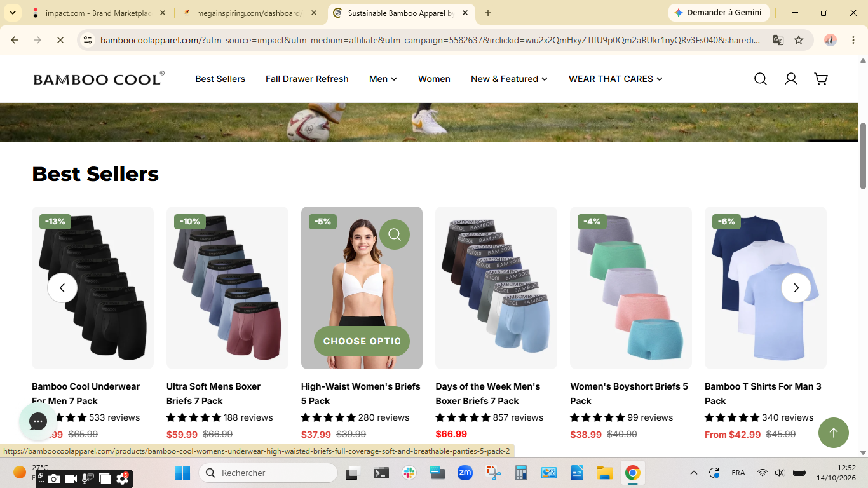
Task: Switch to the impact.com Brand Marketplace tab
Action: click(98, 13)
